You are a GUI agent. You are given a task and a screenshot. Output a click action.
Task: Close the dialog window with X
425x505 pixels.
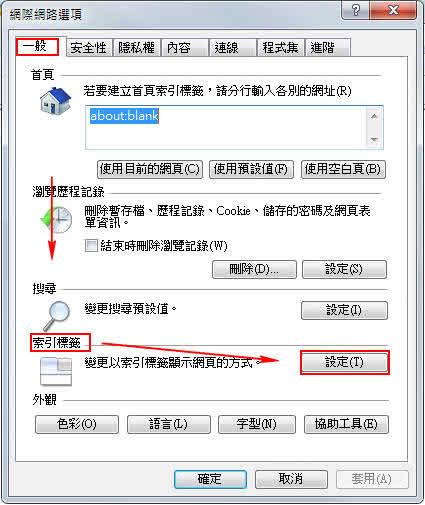(393, 10)
